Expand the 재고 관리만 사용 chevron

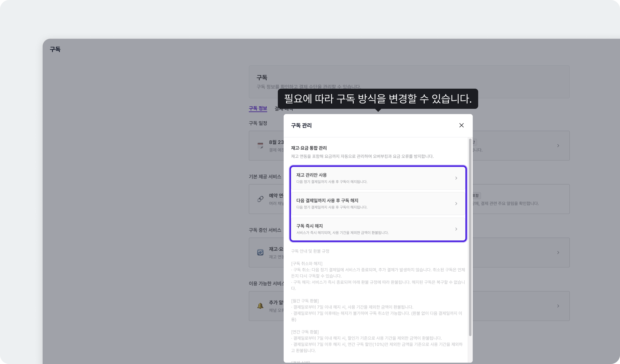[x=456, y=178]
